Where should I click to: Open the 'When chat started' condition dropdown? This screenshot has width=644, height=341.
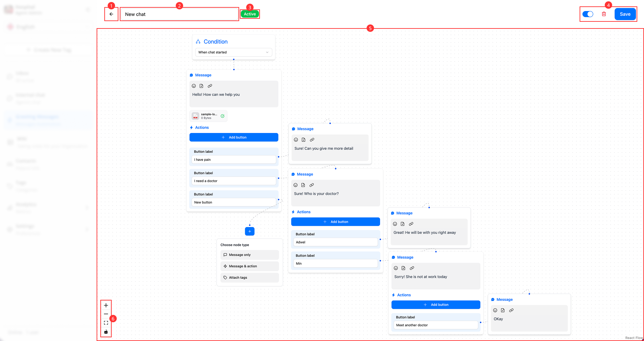pos(233,52)
